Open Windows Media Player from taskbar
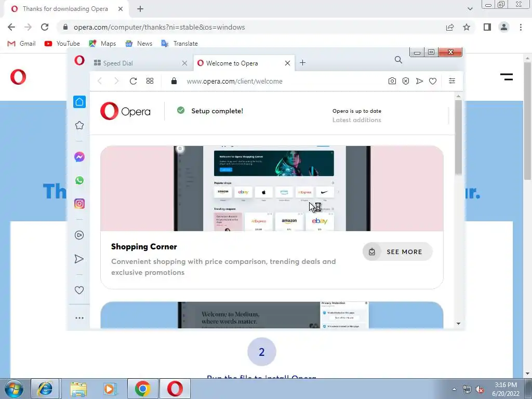This screenshot has width=532, height=399. [x=110, y=389]
